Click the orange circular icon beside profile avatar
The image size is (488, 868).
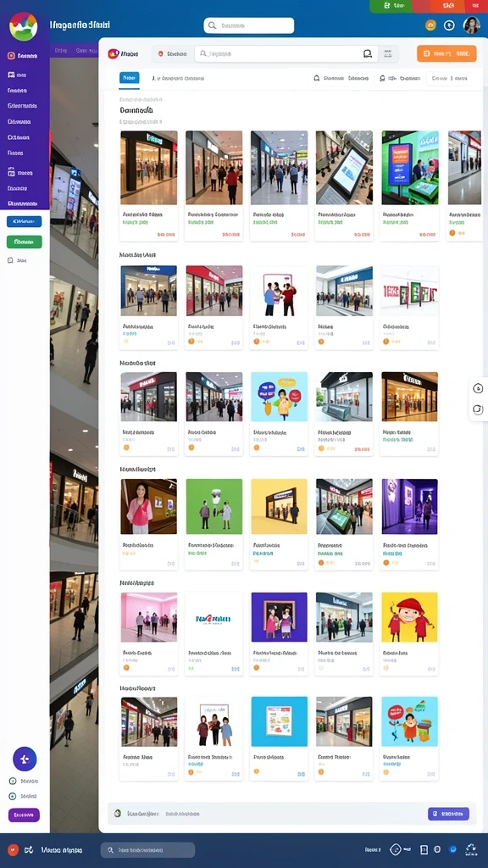pos(430,25)
